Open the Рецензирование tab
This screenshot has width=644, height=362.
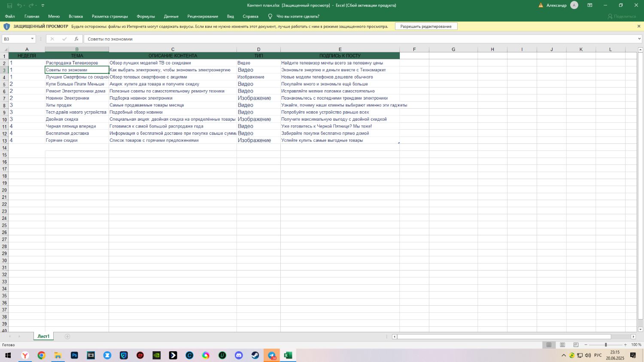[203, 16]
